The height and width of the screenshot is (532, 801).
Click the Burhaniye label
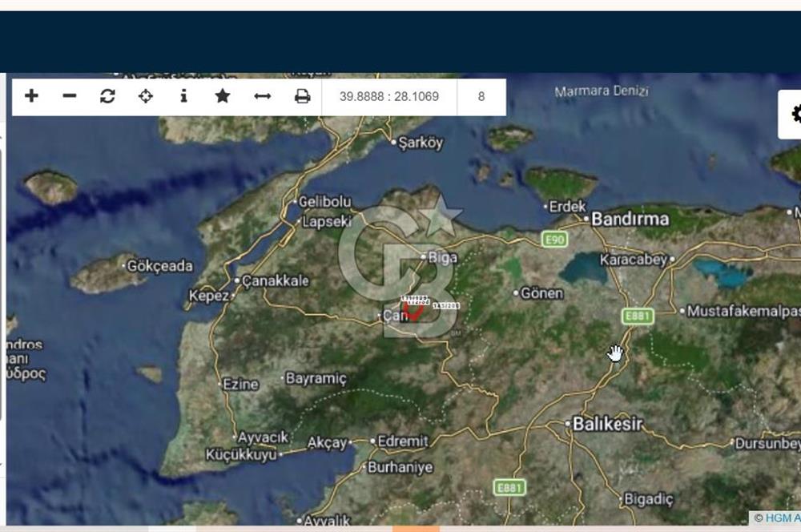point(400,467)
